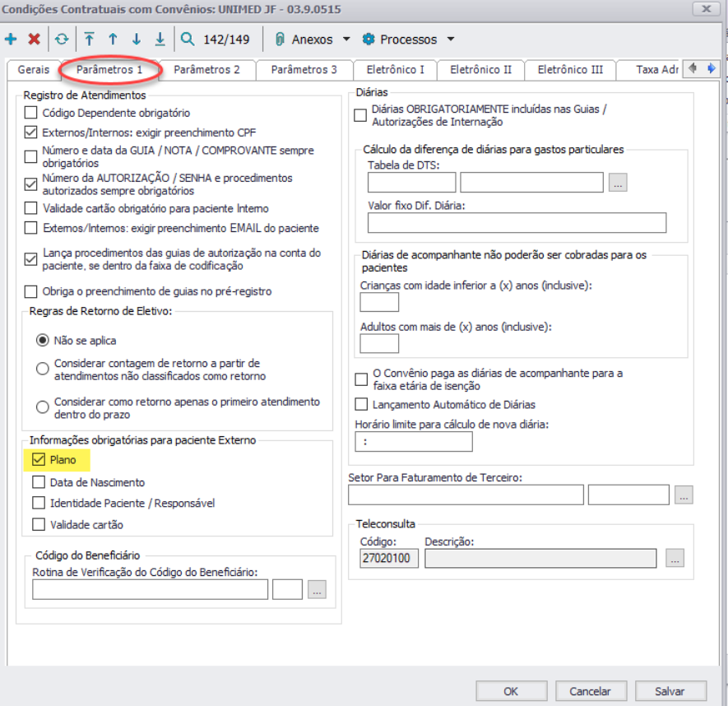This screenshot has height=706, width=728.
Task: Open Tabela de DTS lookup ellipsis button
Action: [x=618, y=182]
